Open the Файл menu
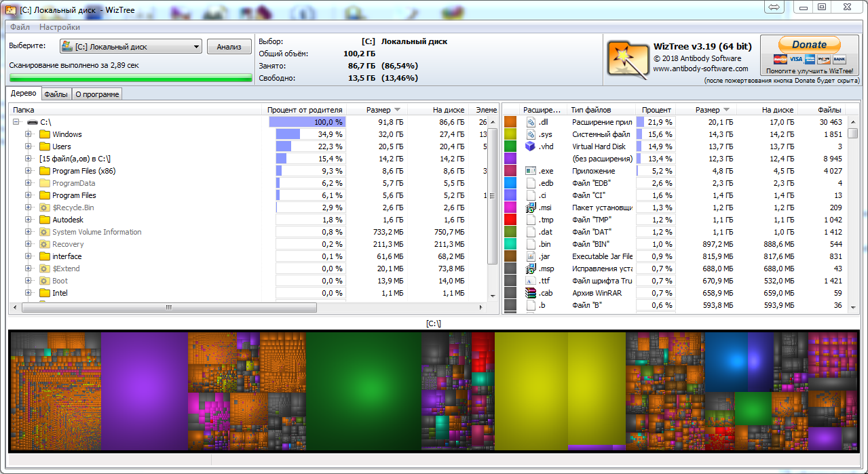This screenshot has width=868, height=474. (20, 27)
